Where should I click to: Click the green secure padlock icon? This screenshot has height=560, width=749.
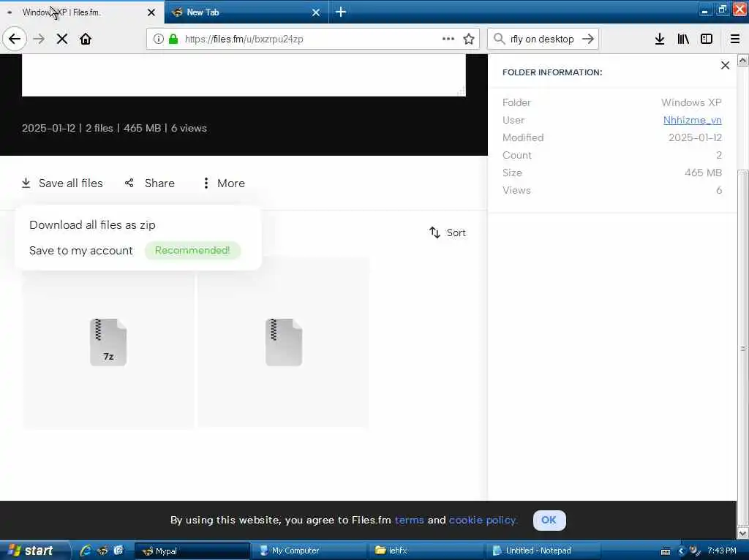(173, 39)
